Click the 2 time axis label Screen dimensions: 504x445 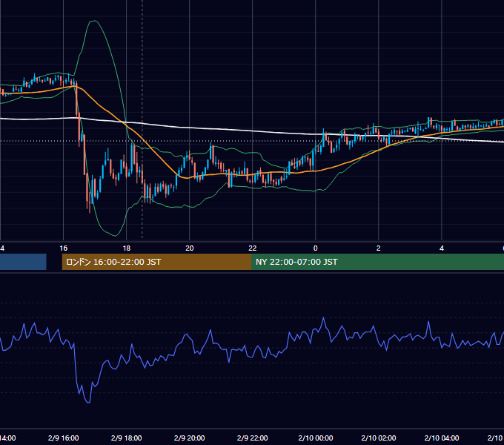point(378,248)
